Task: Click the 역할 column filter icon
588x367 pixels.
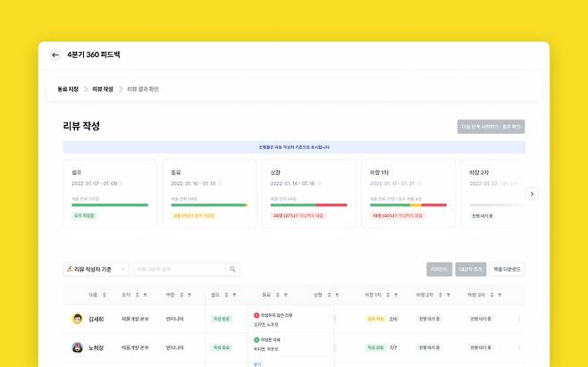Action: pos(189,295)
